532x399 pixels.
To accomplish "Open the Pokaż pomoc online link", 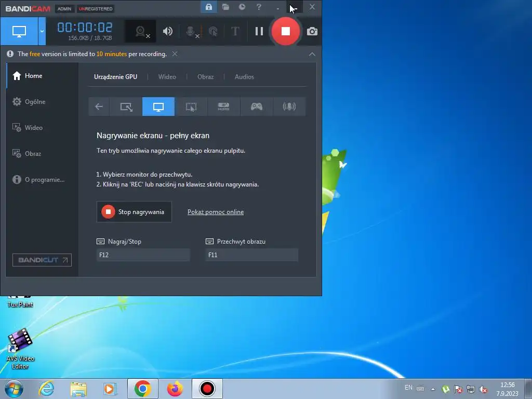I will (x=216, y=212).
